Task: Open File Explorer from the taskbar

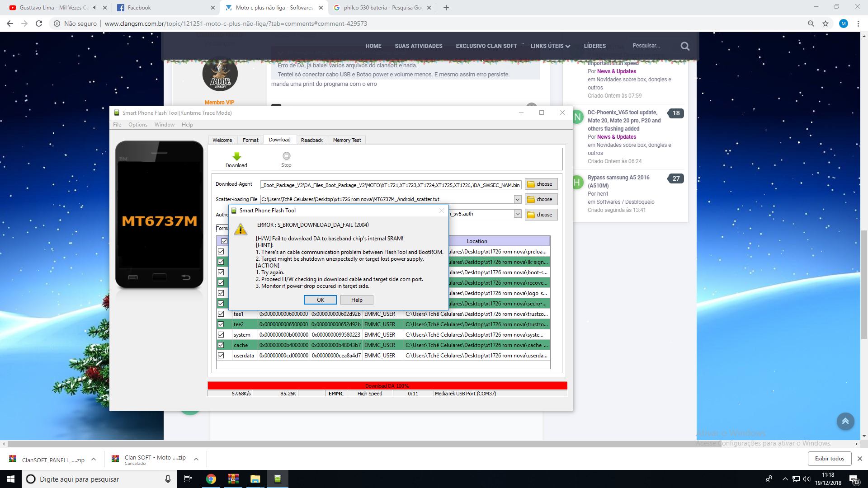Action: (255, 479)
